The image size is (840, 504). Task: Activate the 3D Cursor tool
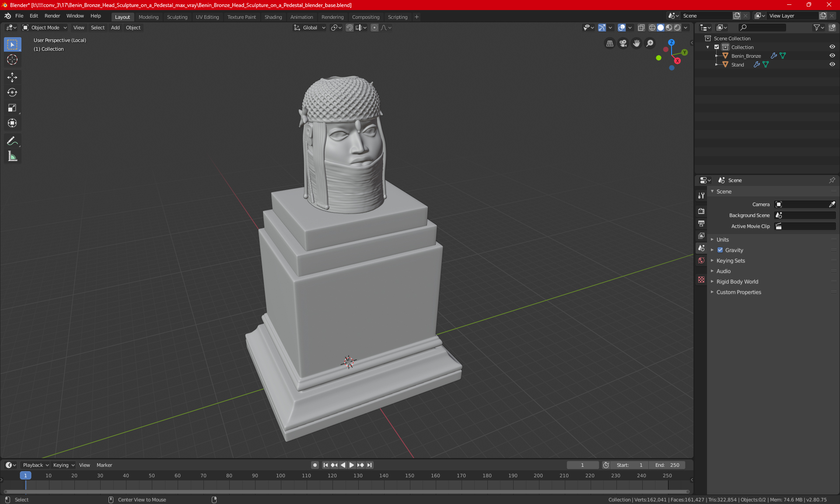(12, 60)
